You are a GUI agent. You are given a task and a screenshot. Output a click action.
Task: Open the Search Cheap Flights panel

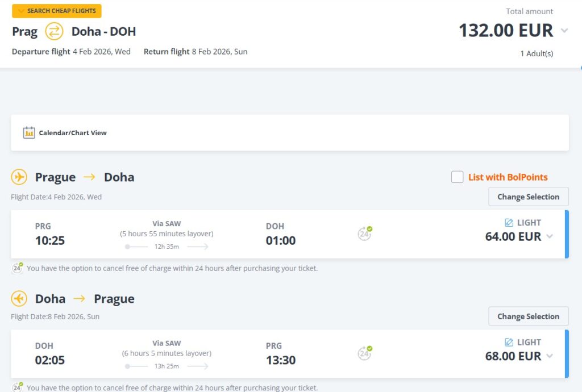(57, 11)
